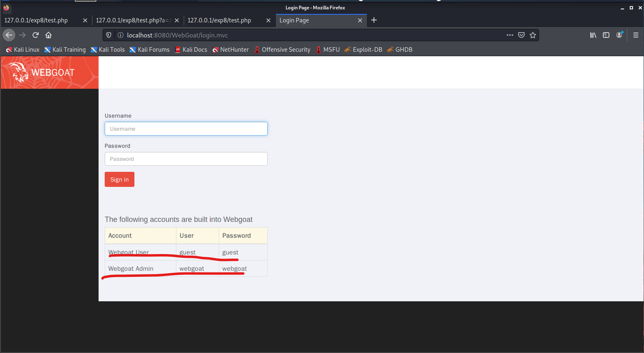Image resolution: width=644 pixels, height=353 pixels.
Task: Reload the current page
Action: (35, 35)
